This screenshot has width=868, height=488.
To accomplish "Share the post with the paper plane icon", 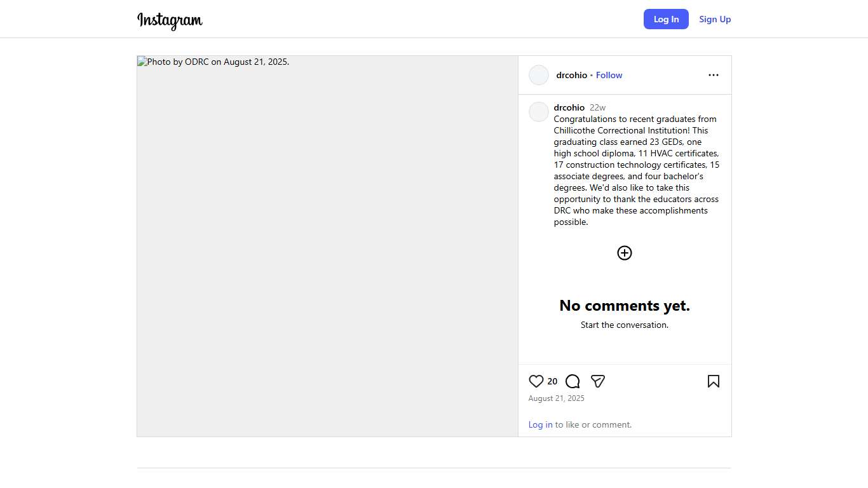I will (597, 381).
